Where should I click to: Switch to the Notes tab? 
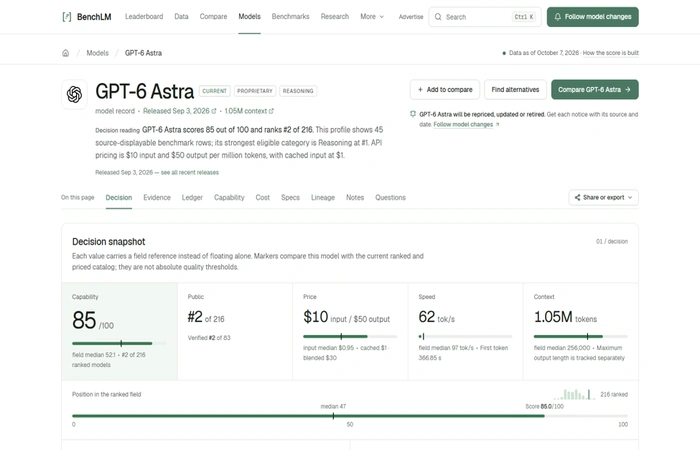(x=355, y=197)
